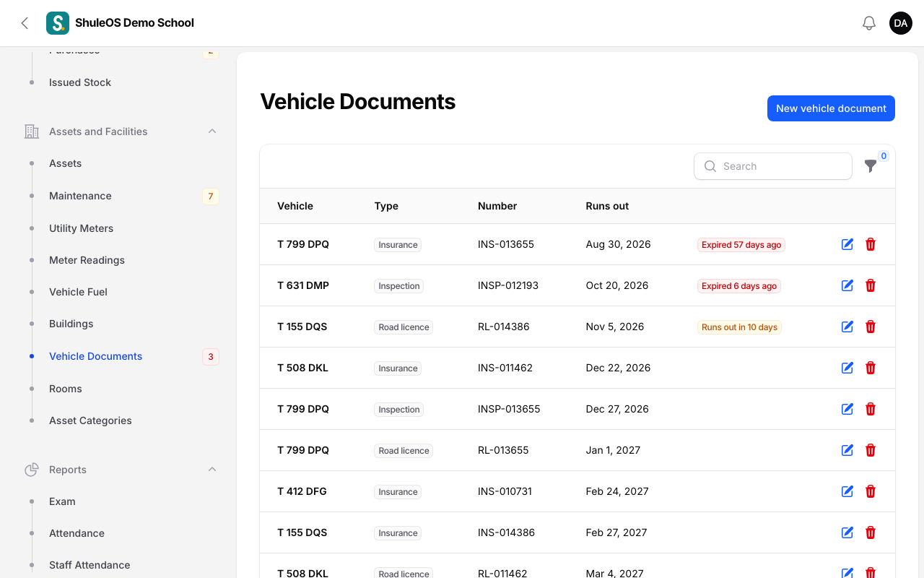This screenshot has width=924, height=578.
Task: Edit the INS-010731 insurance document
Action: [x=847, y=491]
